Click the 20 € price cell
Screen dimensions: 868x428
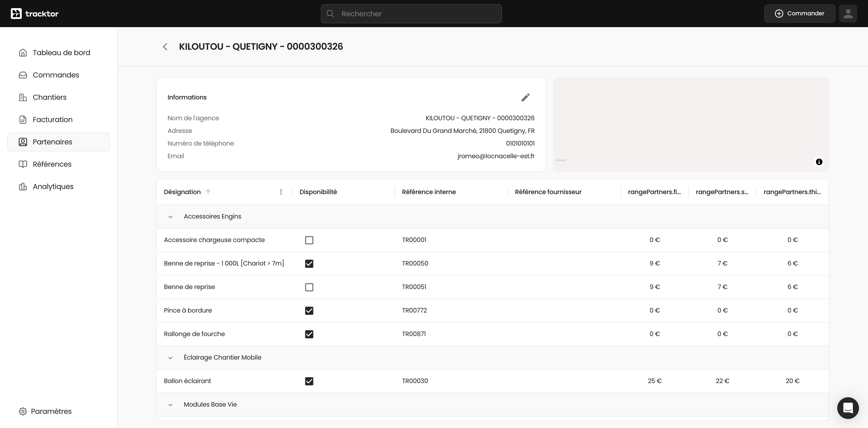(792, 381)
